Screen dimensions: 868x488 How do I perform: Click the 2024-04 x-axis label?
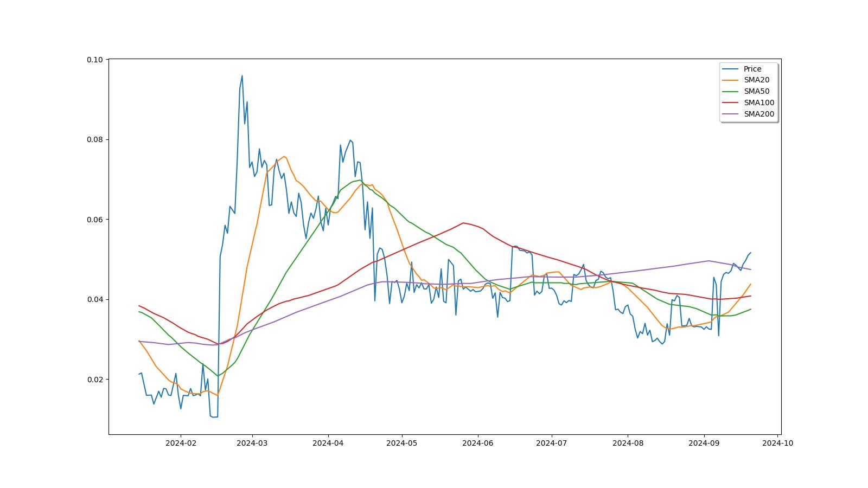[x=328, y=443]
